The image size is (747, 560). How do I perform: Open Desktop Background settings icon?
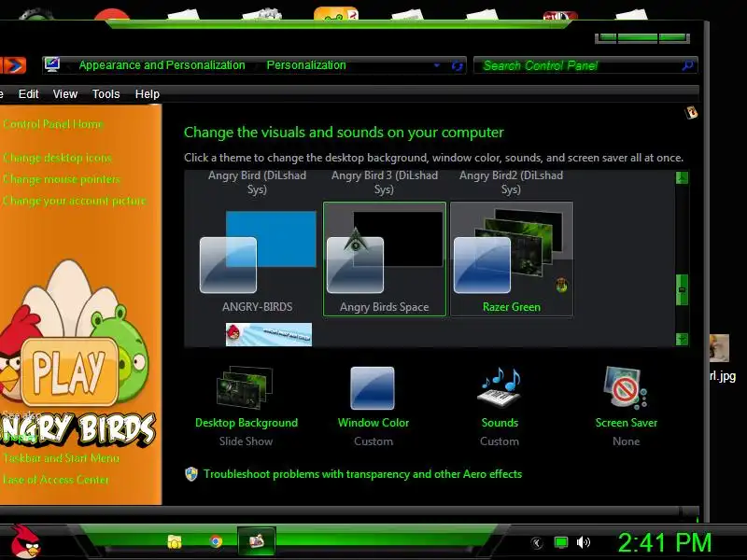click(245, 387)
